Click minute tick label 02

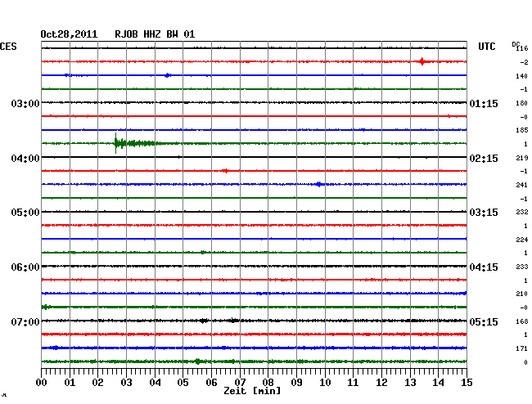click(x=97, y=383)
